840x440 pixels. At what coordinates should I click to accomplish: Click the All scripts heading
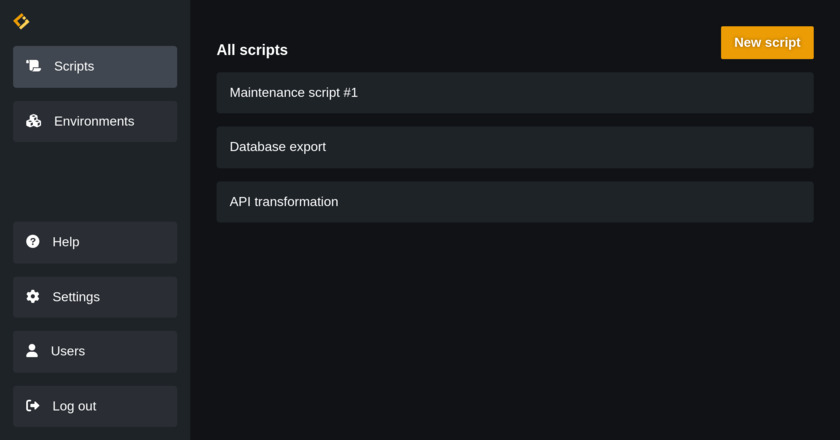pyautogui.click(x=252, y=50)
